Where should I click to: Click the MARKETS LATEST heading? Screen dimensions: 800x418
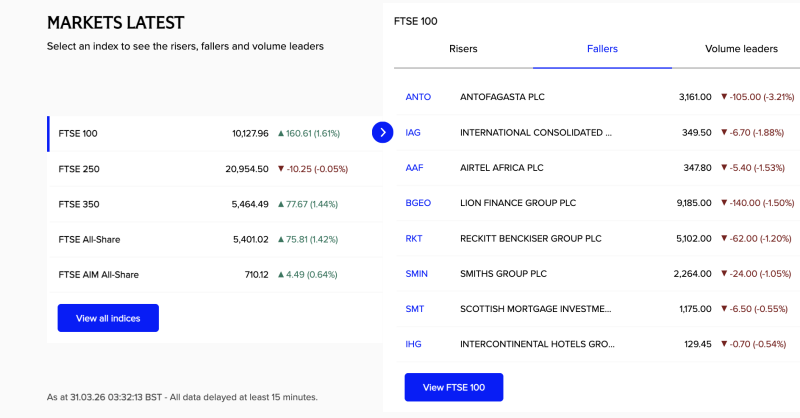click(x=115, y=22)
